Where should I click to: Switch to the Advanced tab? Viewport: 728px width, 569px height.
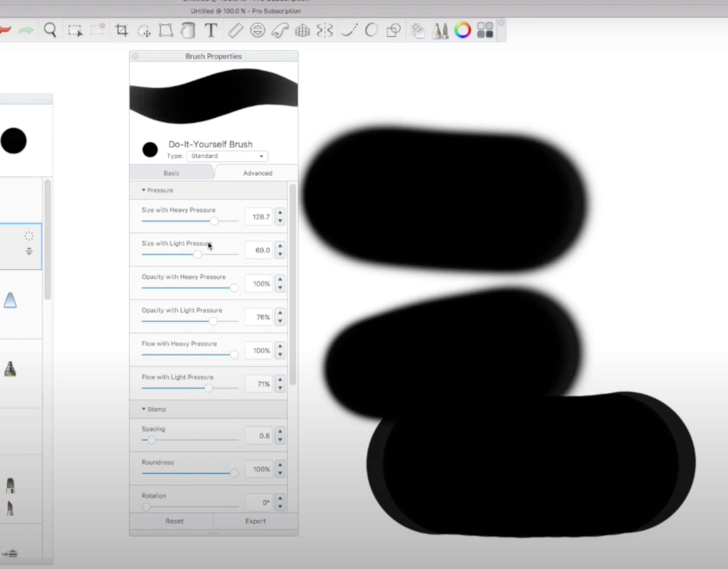point(258,173)
